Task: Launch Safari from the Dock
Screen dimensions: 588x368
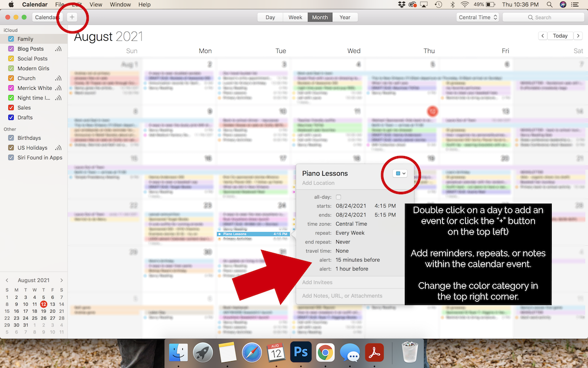Action: point(252,352)
